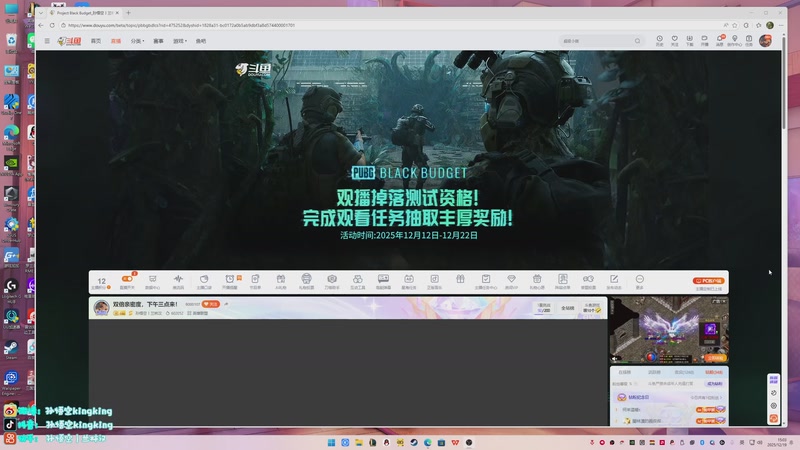Click the pencil edit toolbar icon
This screenshot has width=800, height=450.
click(x=614, y=281)
